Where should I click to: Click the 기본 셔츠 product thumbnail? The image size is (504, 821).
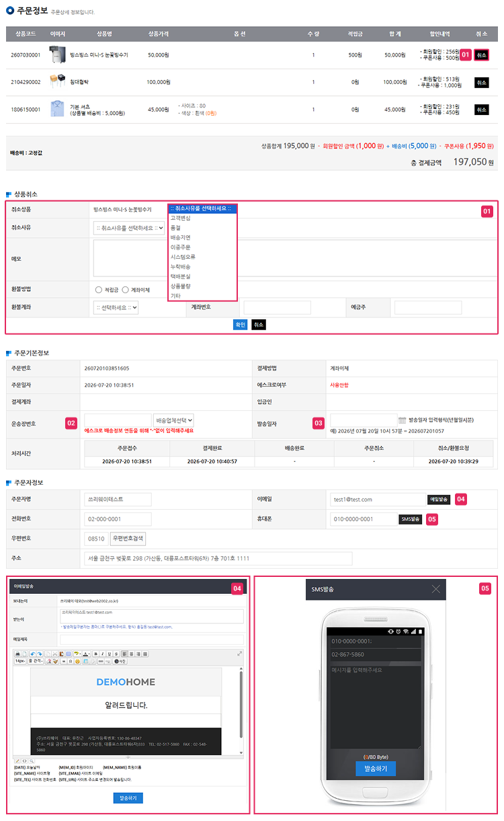pos(57,109)
